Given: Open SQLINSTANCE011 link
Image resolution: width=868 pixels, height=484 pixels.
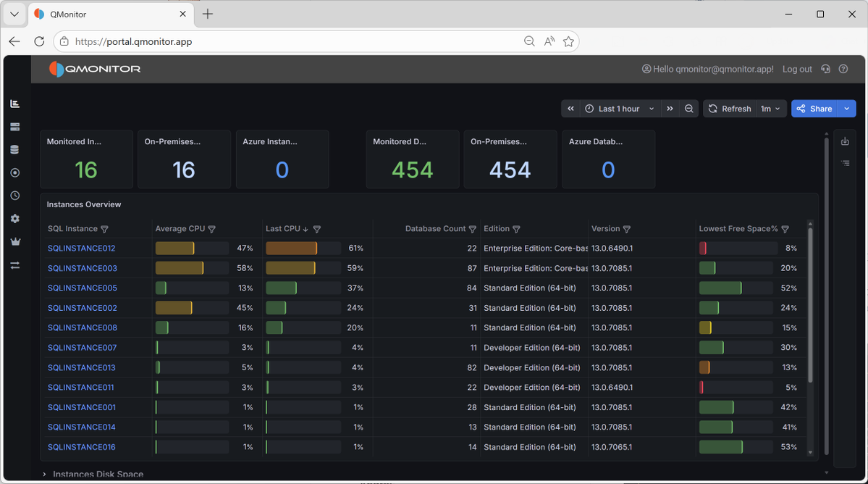Looking at the screenshot, I should pyautogui.click(x=81, y=388).
